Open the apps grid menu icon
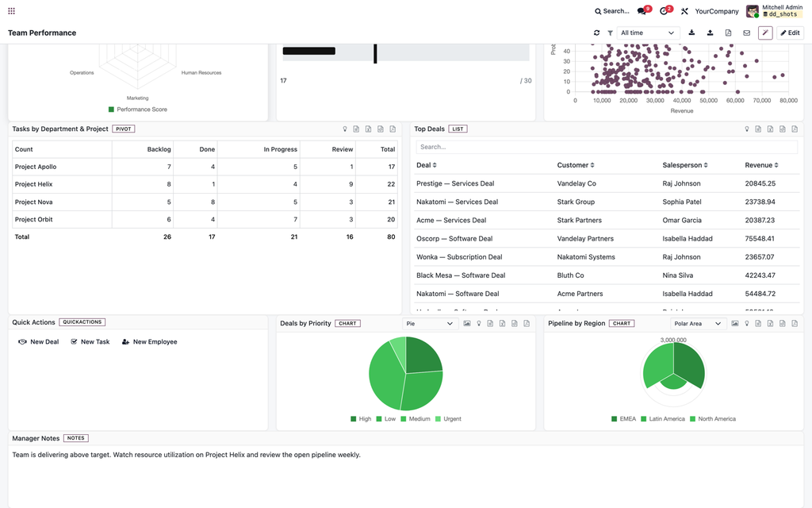 coord(11,11)
